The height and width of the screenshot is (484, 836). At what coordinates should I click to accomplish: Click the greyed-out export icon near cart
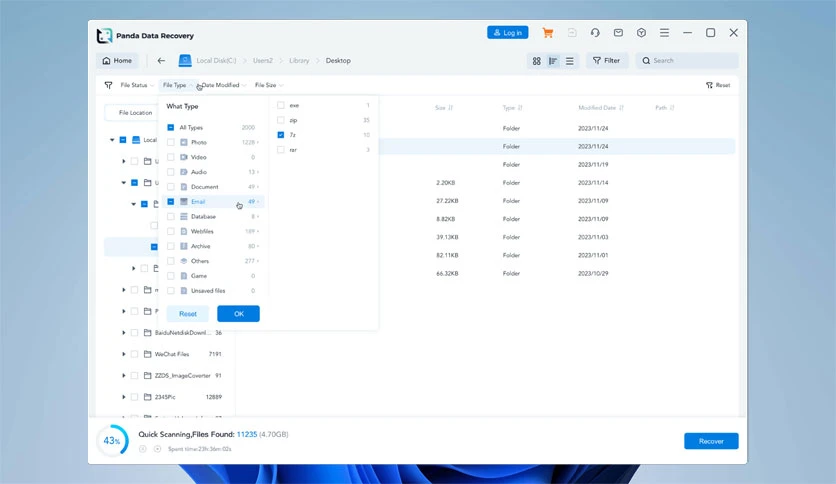[572, 33]
